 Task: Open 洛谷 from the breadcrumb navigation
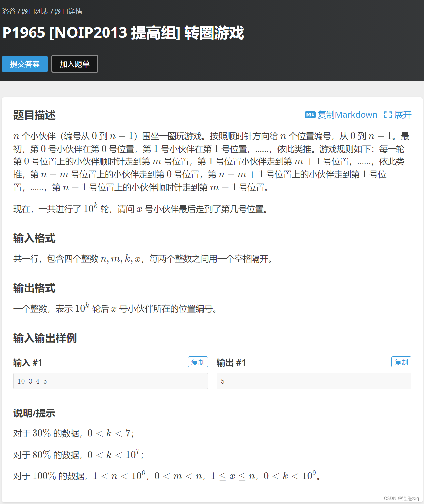click(9, 11)
